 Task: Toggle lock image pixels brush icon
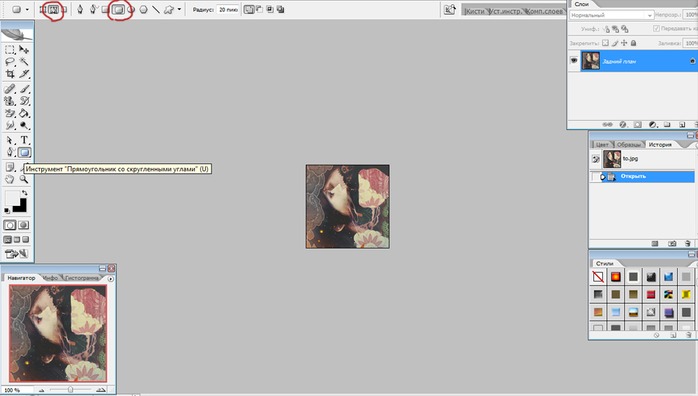point(615,43)
